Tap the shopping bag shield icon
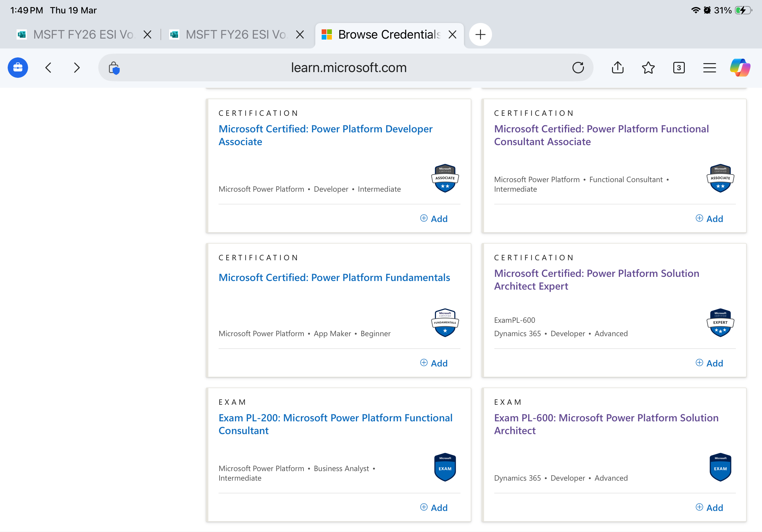The image size is (762, 532). (x=114, y=68)
